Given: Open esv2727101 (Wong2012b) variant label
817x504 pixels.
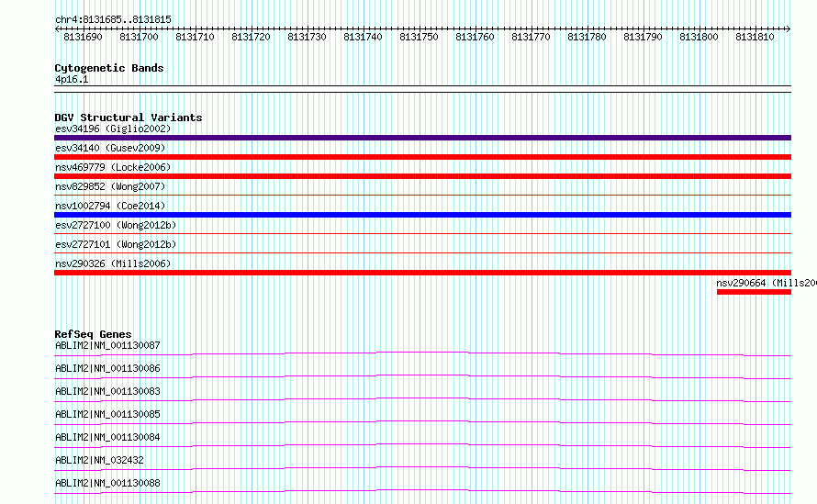Looking at the screenshot, I should [x=116, y=244].
